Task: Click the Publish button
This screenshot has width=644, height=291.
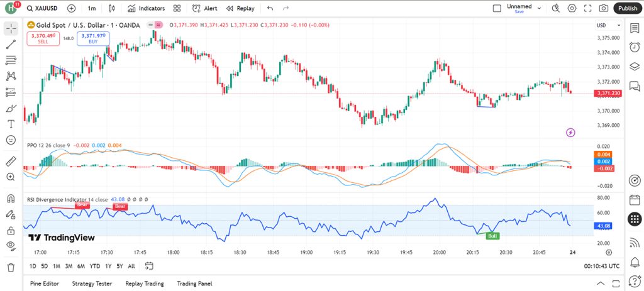Action: click(x=628, y=8)
